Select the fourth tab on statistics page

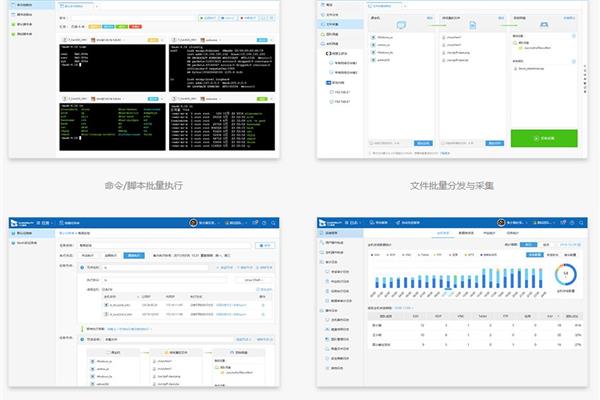click(x=512, y=233)
